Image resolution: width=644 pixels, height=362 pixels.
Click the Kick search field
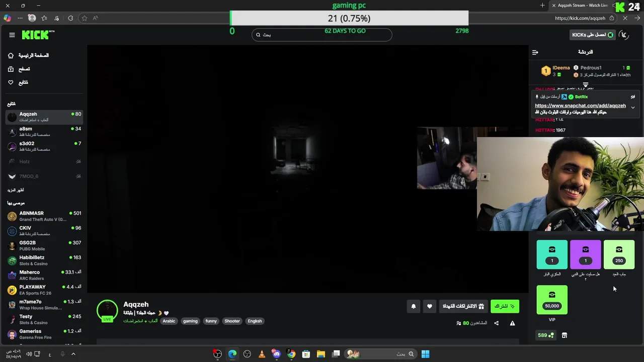point(322,35)
